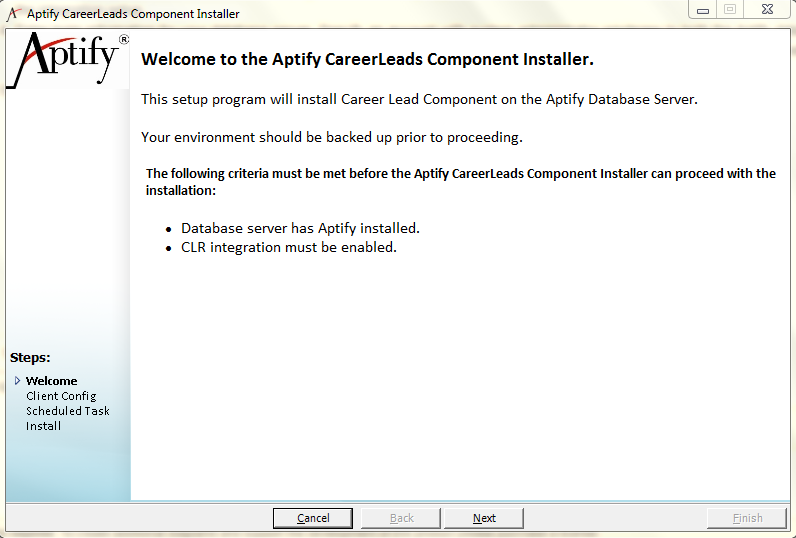The width and height of the screenshot is (796, 538).
Task: Close the installer window
Action: pyautogui.click(x=768, y=10)
